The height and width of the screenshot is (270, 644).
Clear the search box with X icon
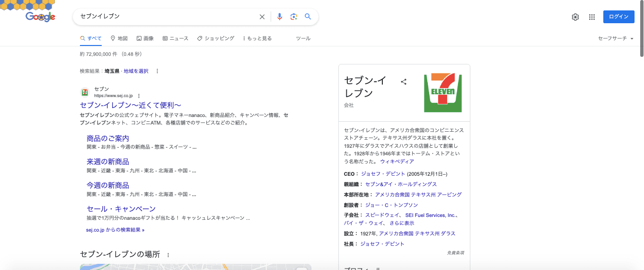point(262,17)
